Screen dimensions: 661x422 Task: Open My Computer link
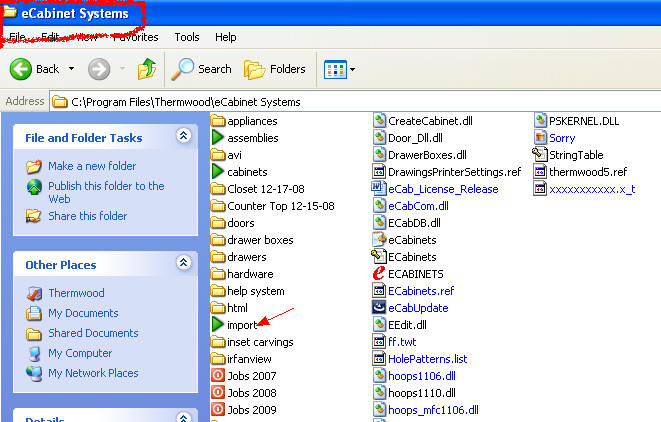[x=80, y=353]
